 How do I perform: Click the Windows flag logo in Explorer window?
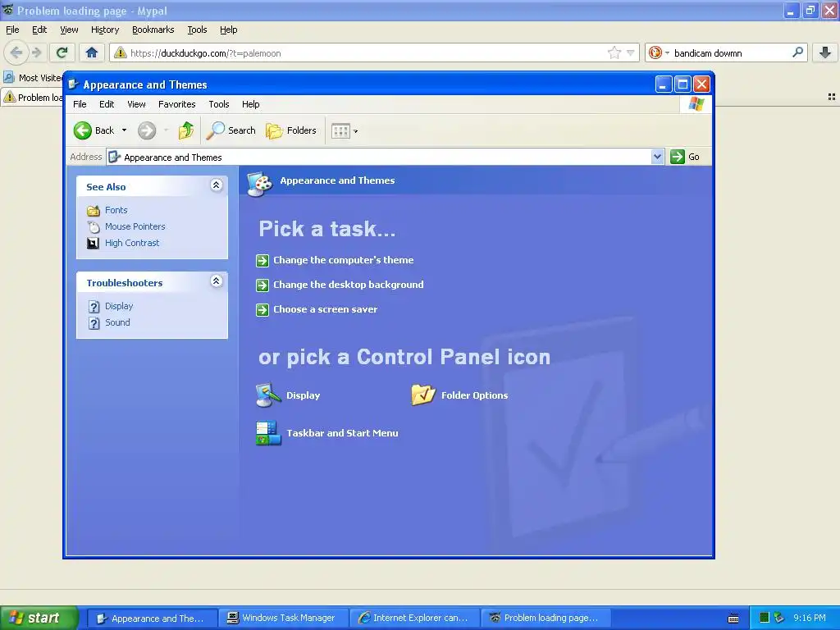[696, 104]
